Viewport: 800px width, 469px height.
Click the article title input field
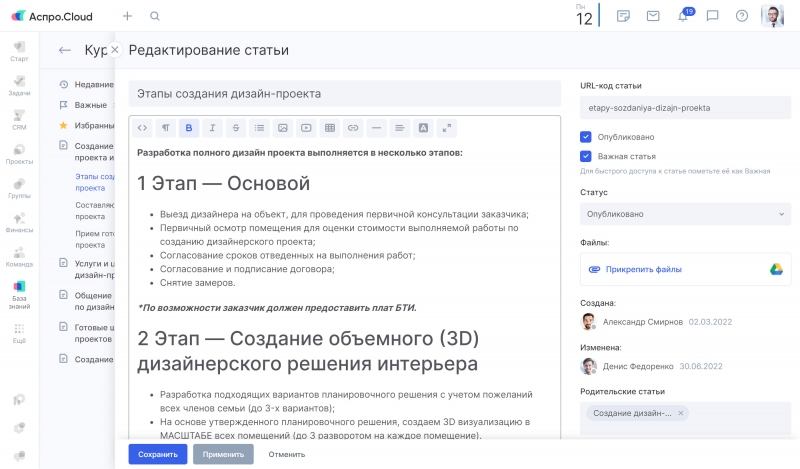[344, 93]
